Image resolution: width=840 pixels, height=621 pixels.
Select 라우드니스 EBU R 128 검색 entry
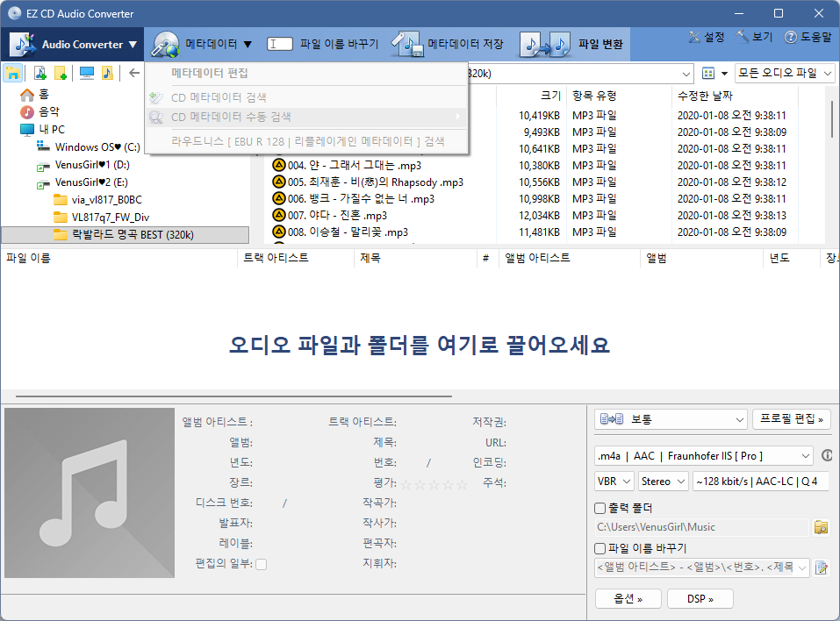(305, 141)
